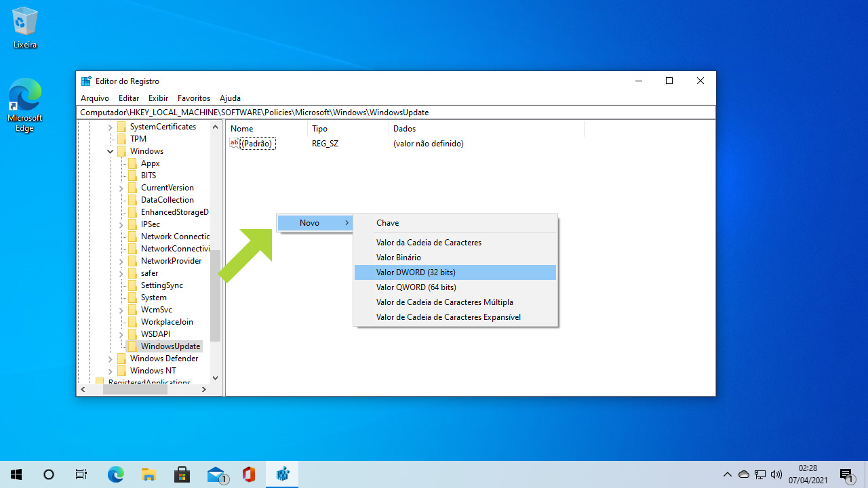This screenshot has width=868, height=488.
Task: Click network tray icon
Action: (760, 474)
